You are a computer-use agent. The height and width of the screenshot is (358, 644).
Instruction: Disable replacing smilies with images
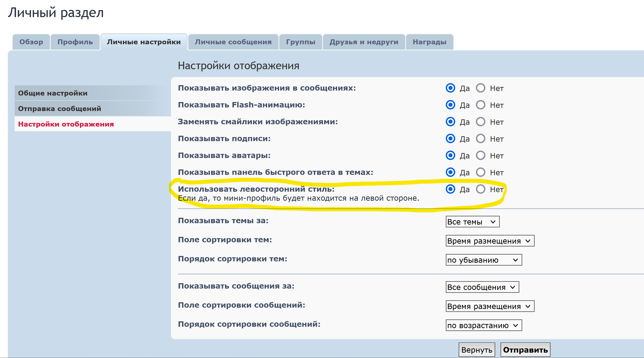(x=480, y=122)
